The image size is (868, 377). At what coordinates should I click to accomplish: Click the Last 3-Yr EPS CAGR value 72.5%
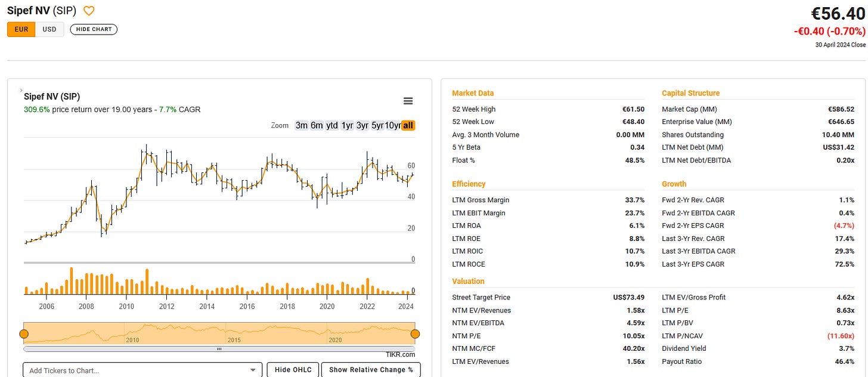(x=844, y=264)
